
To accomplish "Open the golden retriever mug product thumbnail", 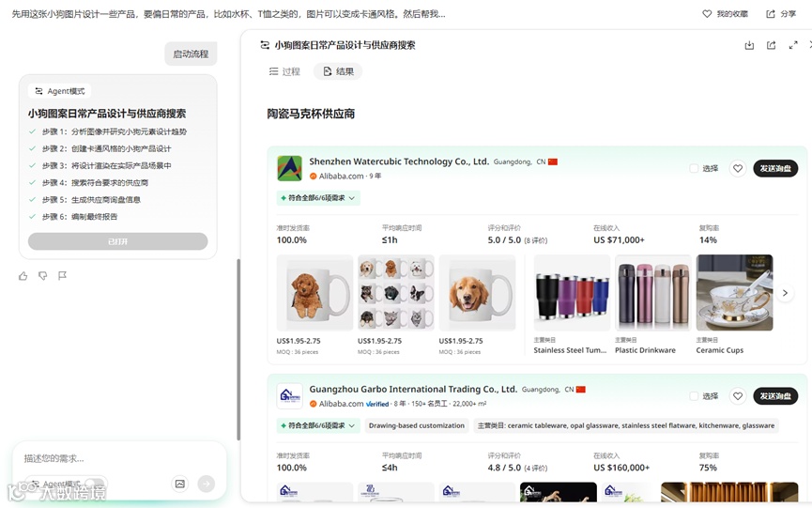I will tap(477, 293).
